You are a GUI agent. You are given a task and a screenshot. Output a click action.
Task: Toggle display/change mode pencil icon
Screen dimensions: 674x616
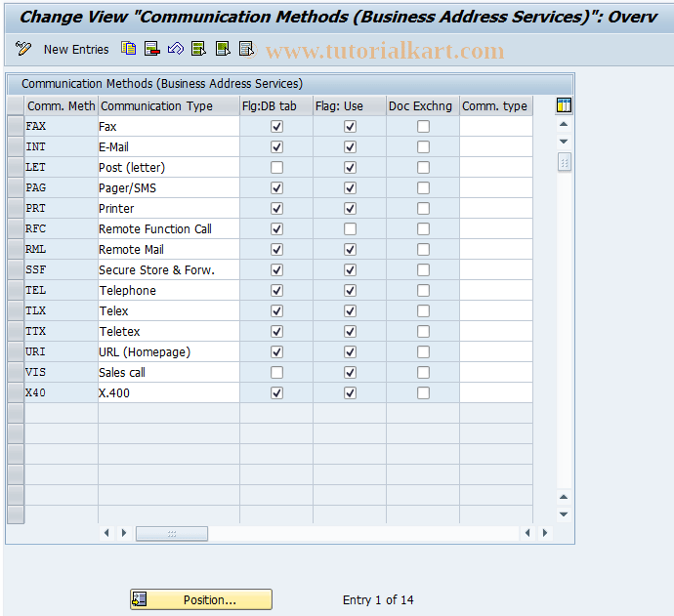click(22, 49)
